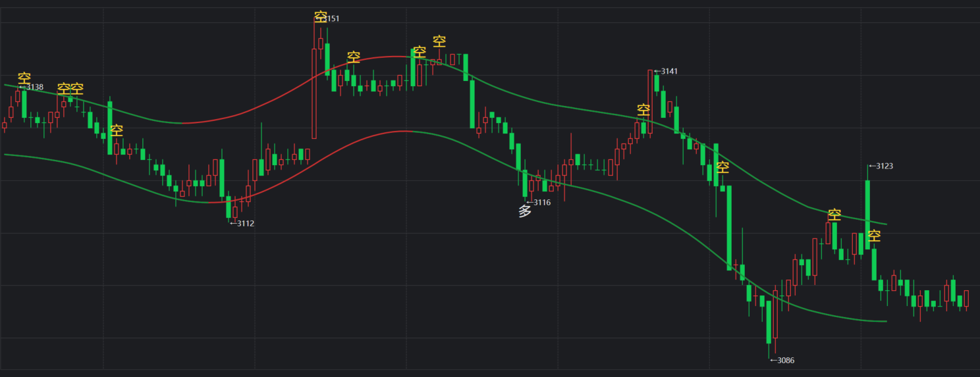Select the 空 marker at the 3151 peak
This screenshot has height=377, width=980.
click(x=320, y=16)
